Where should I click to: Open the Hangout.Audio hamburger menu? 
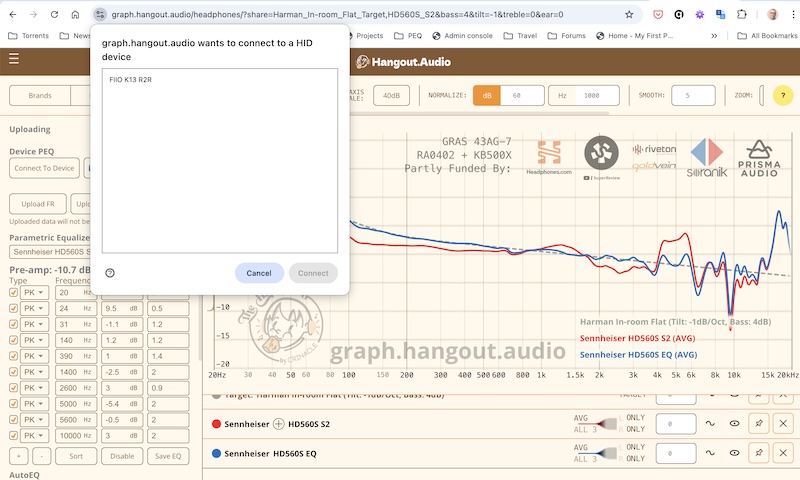pos(14,59)
